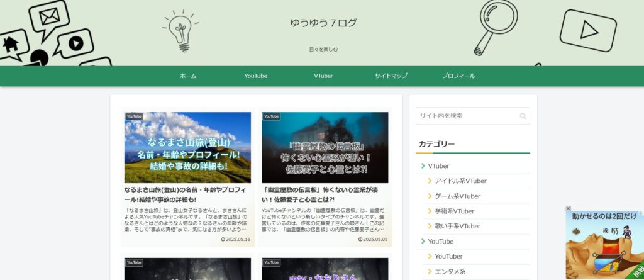Click the chevron icon beside 学術系VTuber
This screenshot has height=280, width=644.
(x=430, y=211)
